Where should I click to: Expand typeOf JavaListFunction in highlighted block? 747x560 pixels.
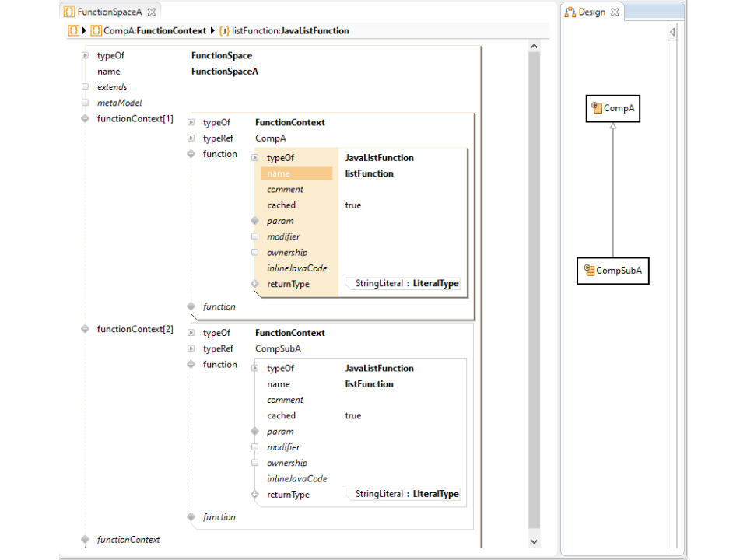[x=255, y=157]
